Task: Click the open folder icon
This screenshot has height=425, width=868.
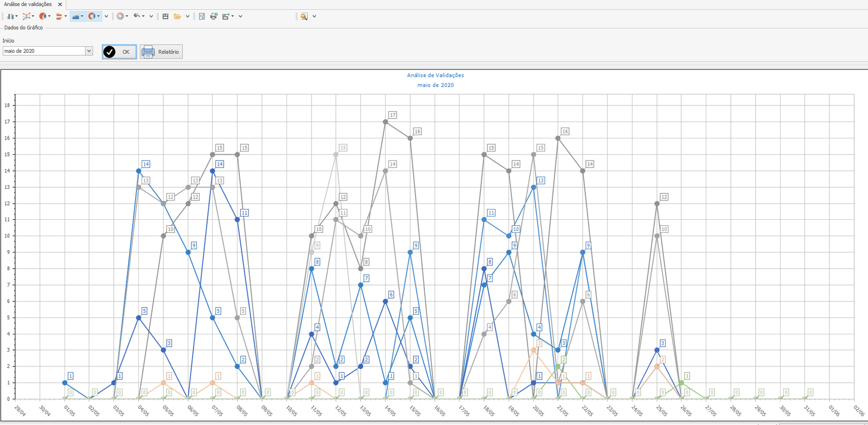Action: pyautogui.click(x=177, y=16)
